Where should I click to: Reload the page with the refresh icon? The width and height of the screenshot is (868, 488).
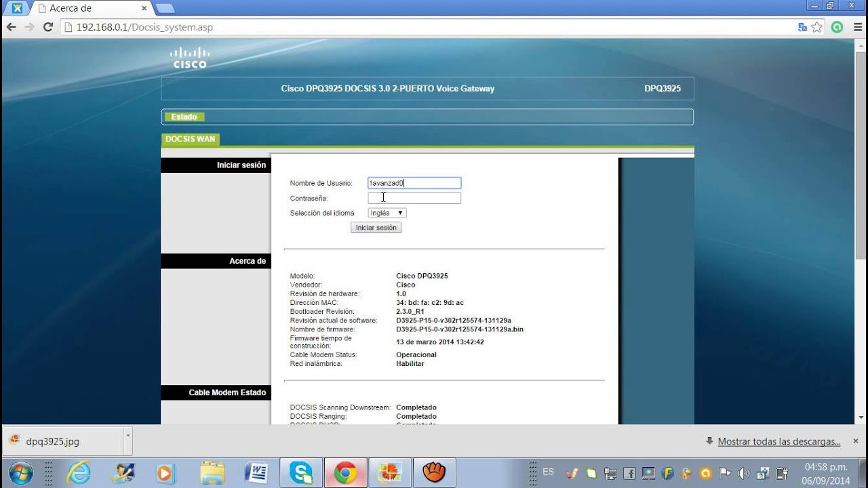(x=47, y=27)
